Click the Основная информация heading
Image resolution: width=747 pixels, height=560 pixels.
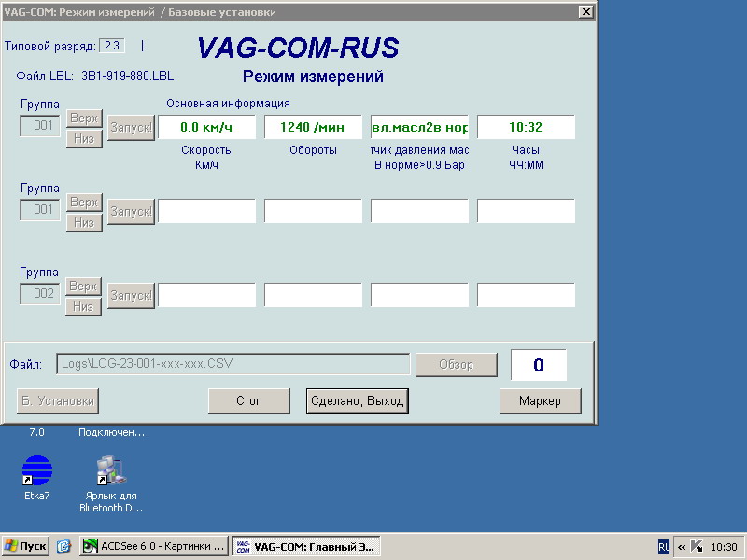(x=228, y=104)
